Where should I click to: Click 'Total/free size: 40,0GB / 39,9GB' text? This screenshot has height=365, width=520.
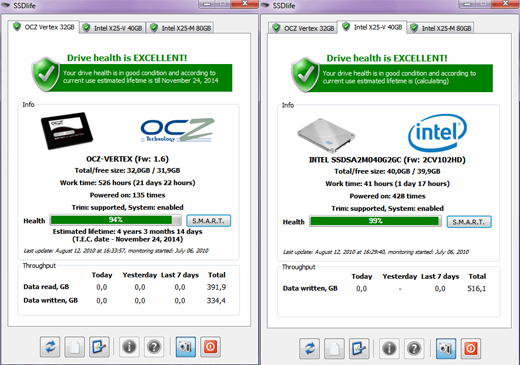[x=387, y=171]
